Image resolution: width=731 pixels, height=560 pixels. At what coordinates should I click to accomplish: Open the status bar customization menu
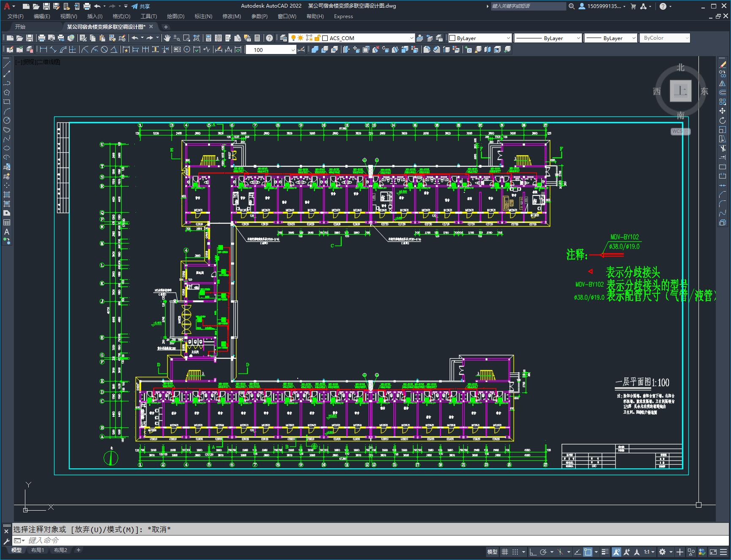pos(723,552)
